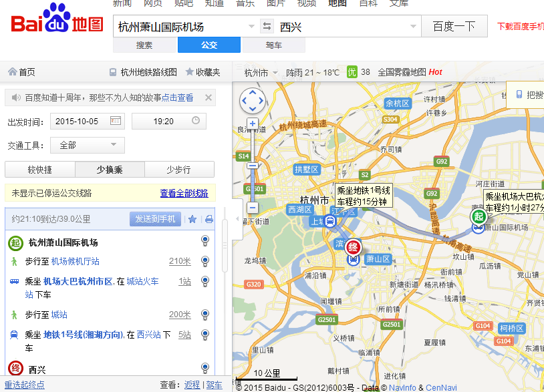Click the green 优 air quality badge
Viewport: 544px width, 392px height.
click(352, 72)
